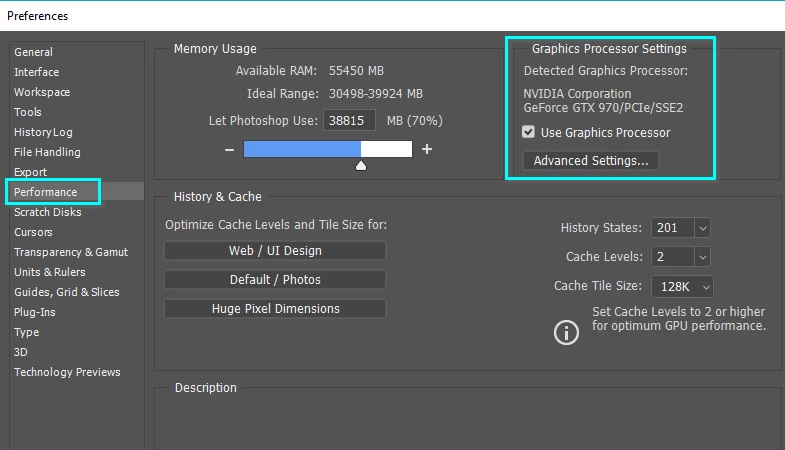The width and height of the screenshot is (785, 450).
Task: Click the info icon near cache tip
Action: click(x=566, y=332)
